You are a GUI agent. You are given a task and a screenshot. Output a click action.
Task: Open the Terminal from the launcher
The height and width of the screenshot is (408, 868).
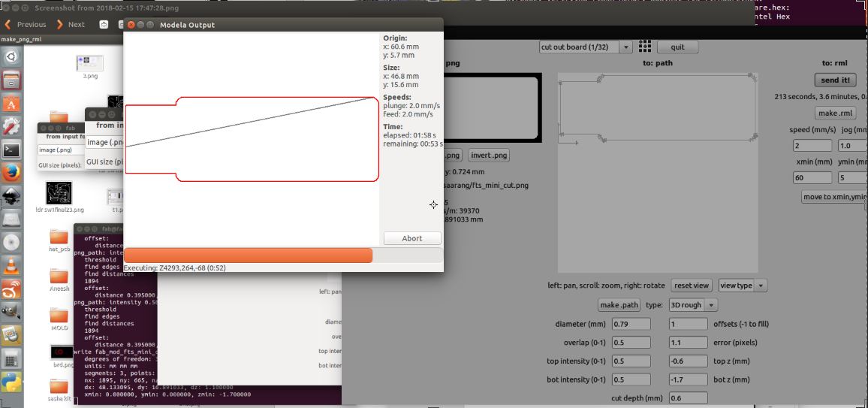tap(11, 150)
